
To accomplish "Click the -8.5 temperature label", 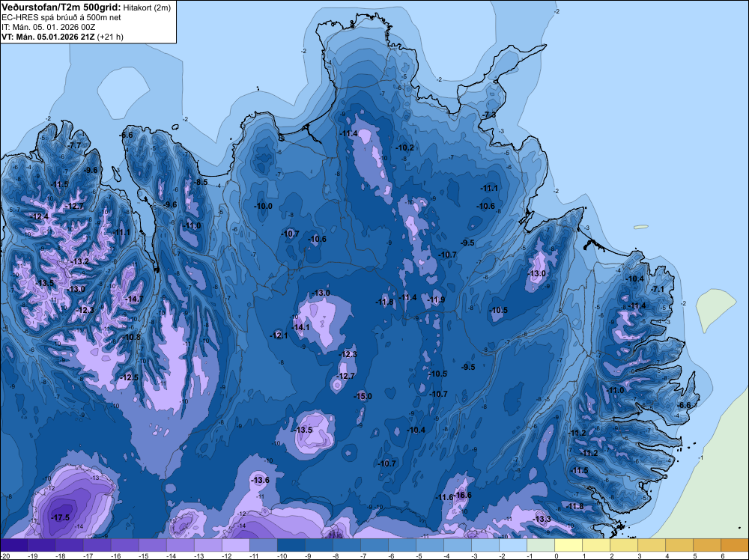I will tap(200, 182).
